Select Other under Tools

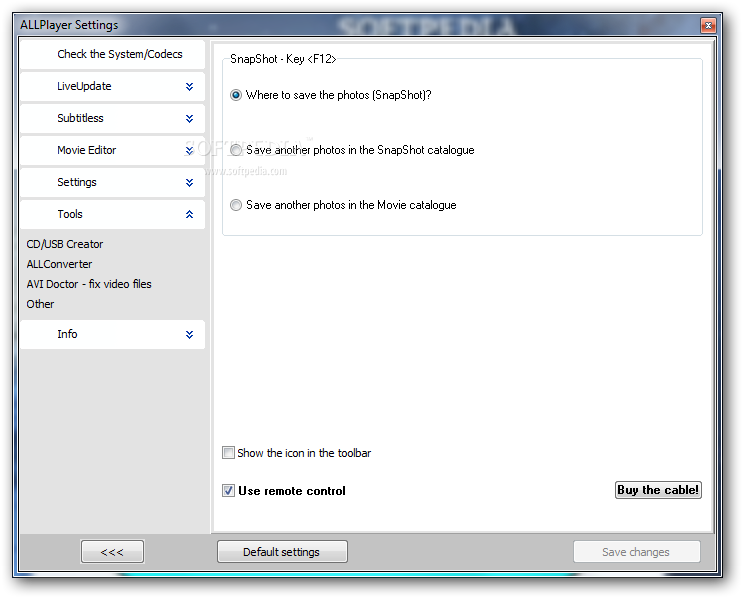click(40, 304)
